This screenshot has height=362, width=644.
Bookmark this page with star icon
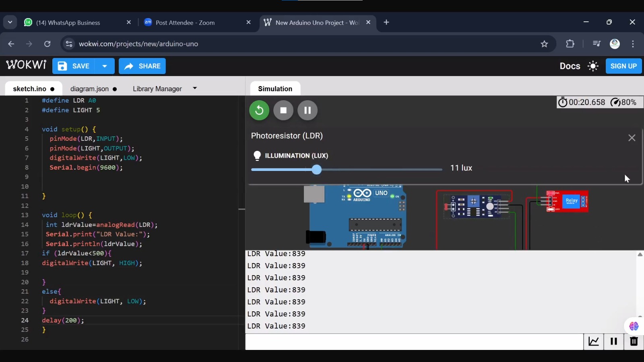coord(544,44)
